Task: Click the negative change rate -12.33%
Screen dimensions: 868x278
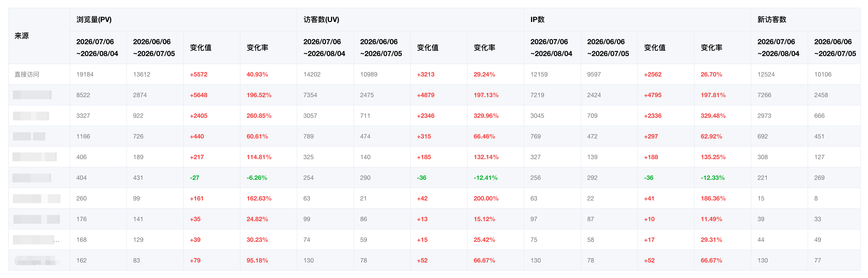Action: click(713, 178)
